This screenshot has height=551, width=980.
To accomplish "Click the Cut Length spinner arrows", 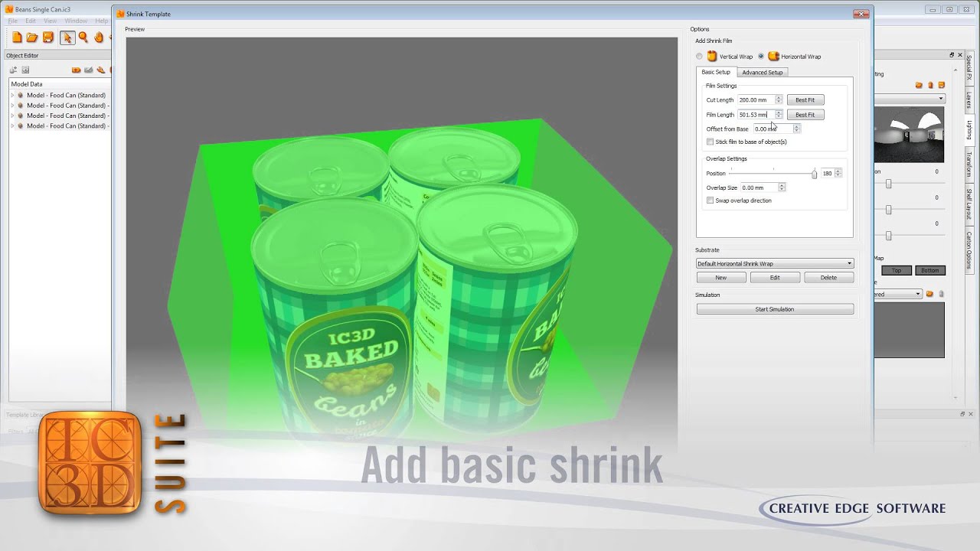I will pos(779,99).
